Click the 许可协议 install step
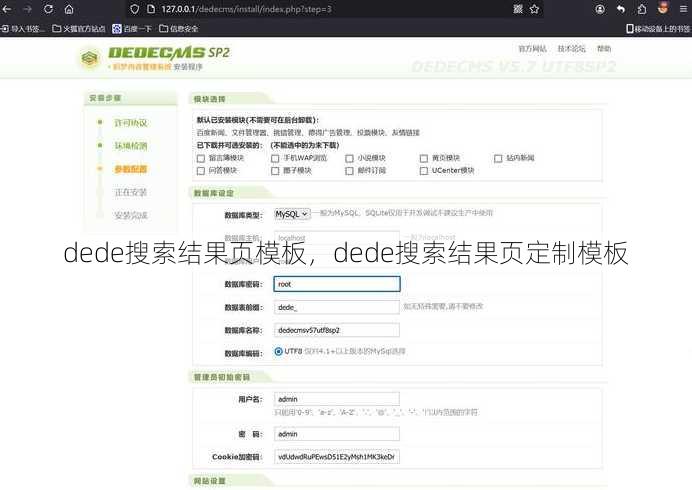 click(x=131, y=123)
